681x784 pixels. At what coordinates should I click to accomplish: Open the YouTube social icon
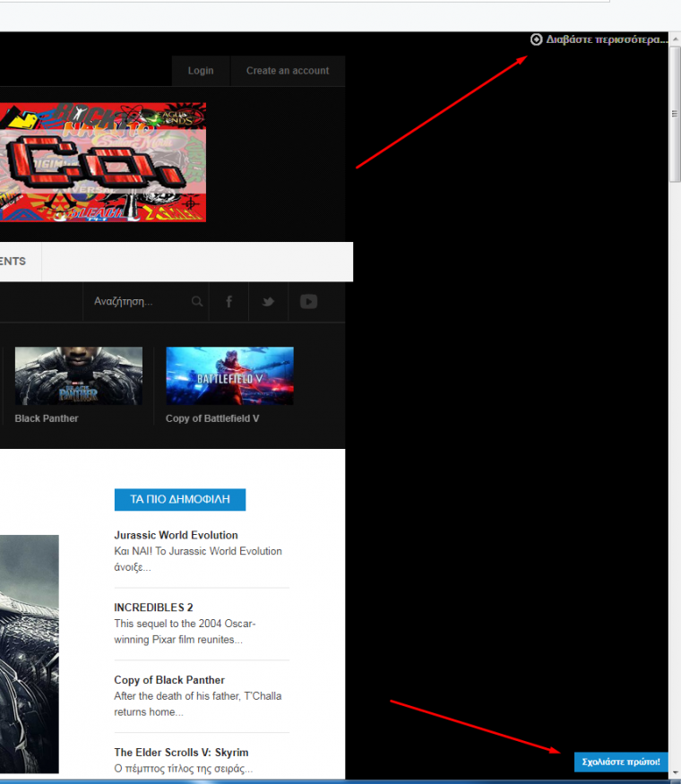pos(308,302)
